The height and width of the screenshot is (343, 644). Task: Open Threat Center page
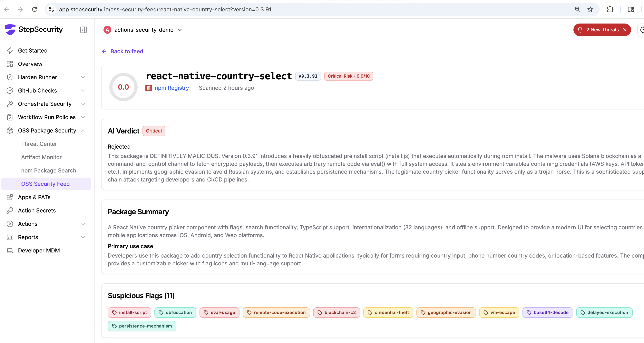[x=39, y=144]
